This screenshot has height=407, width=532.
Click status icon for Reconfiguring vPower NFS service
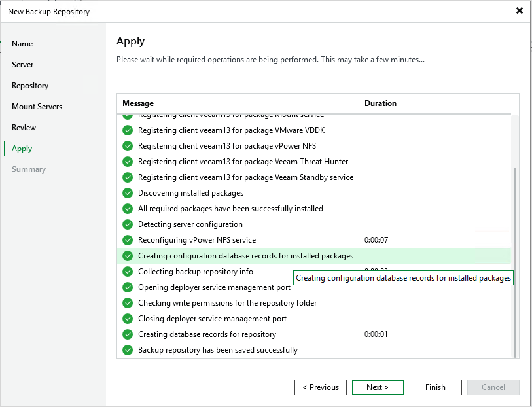pyautogui.click(x=128, y=240)
